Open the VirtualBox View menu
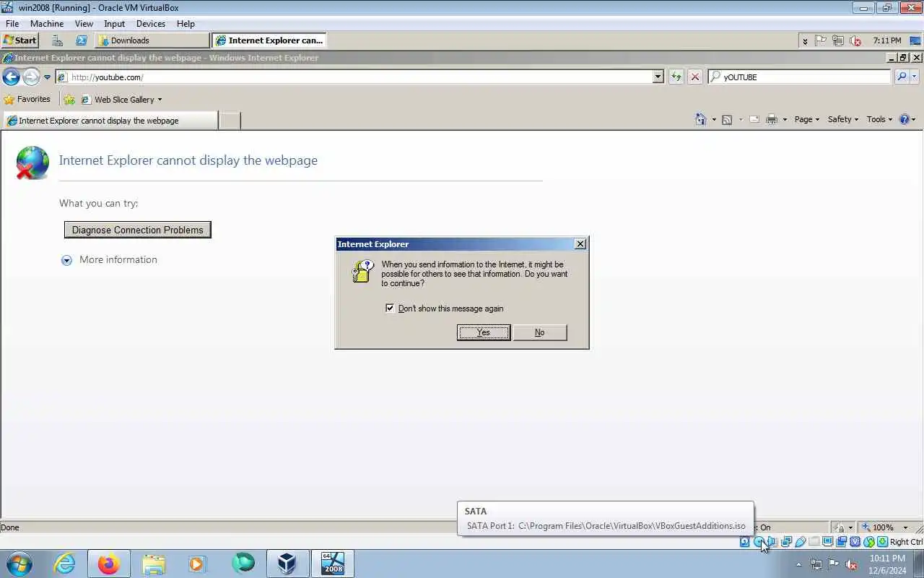This screenshot has height=578, width=924. (84, 24)
